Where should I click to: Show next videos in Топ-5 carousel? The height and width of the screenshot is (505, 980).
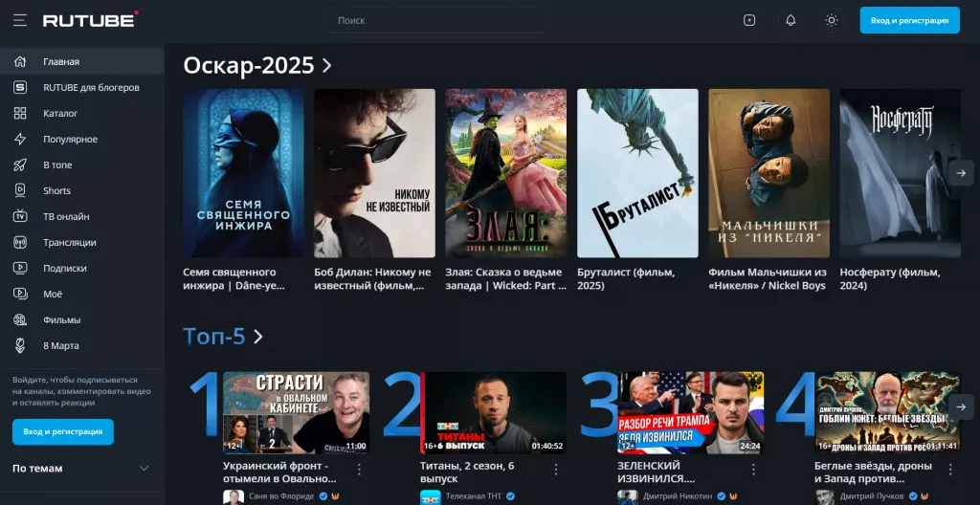pos(961,406)
